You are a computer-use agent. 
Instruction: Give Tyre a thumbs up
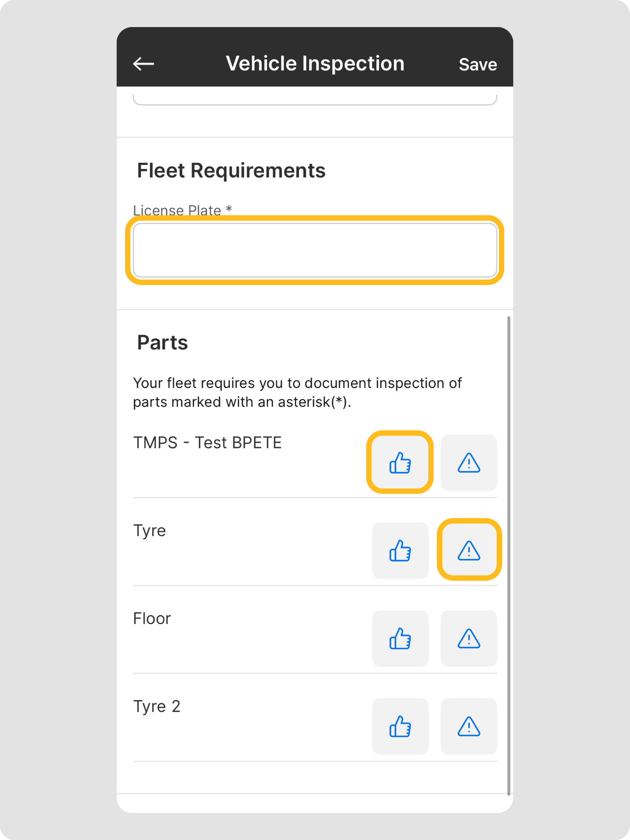tap(400, 550)
